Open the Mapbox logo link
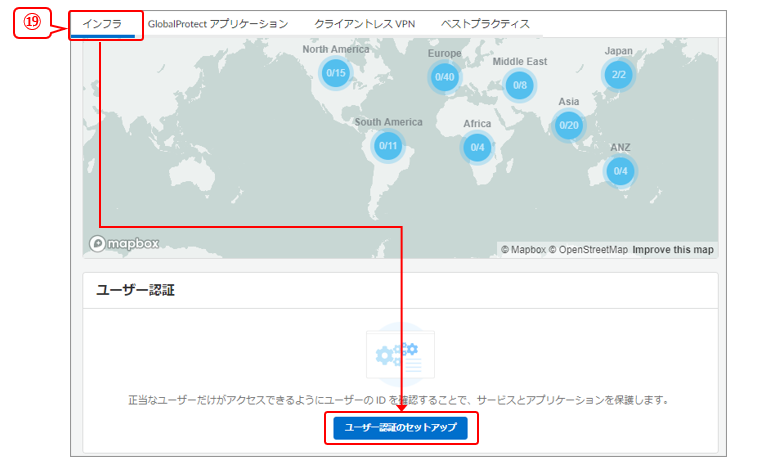The image size is (778, 463). (124, 244)
